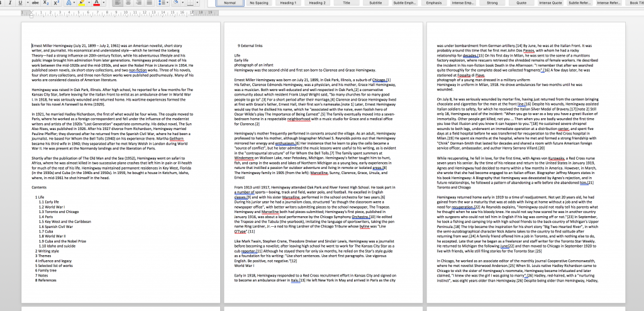
Task: Apply the Heading 1 style
Action: [x=288, y=3]
